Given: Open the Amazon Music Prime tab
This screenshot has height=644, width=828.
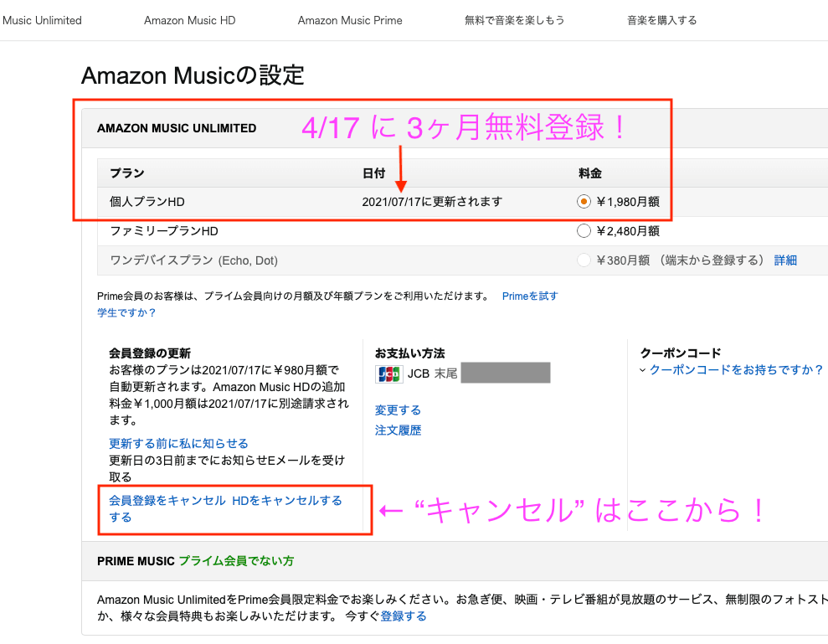Looking at the screenshot, I should pyautogui.click(x=350, y=21).
